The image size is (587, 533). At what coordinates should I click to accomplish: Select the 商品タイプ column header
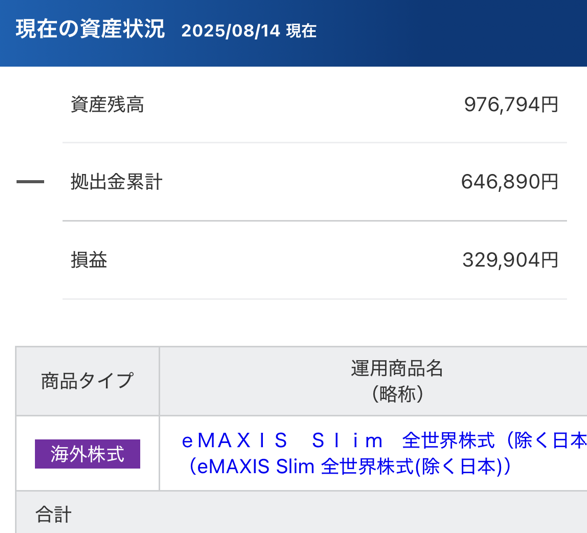(87, 381)
